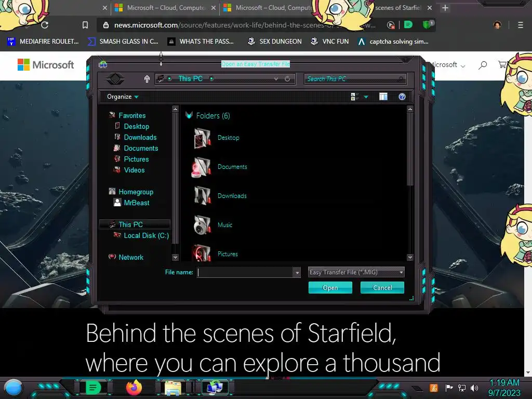Click the File name input field
This screenshot has height=399, width=532.
coord(245,272)
